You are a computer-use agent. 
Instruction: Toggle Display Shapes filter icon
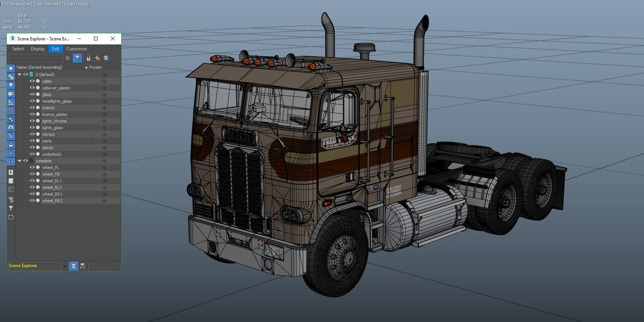pos(11,77)
